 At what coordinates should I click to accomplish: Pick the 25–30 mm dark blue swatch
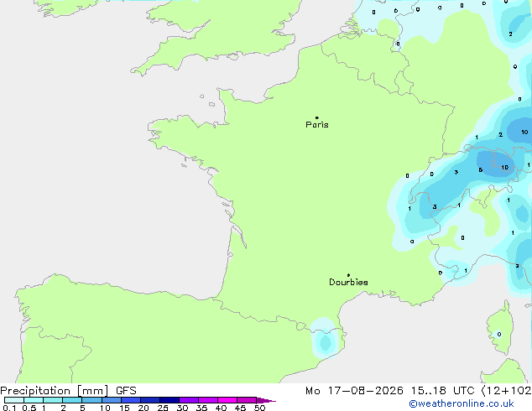point(170,400)
